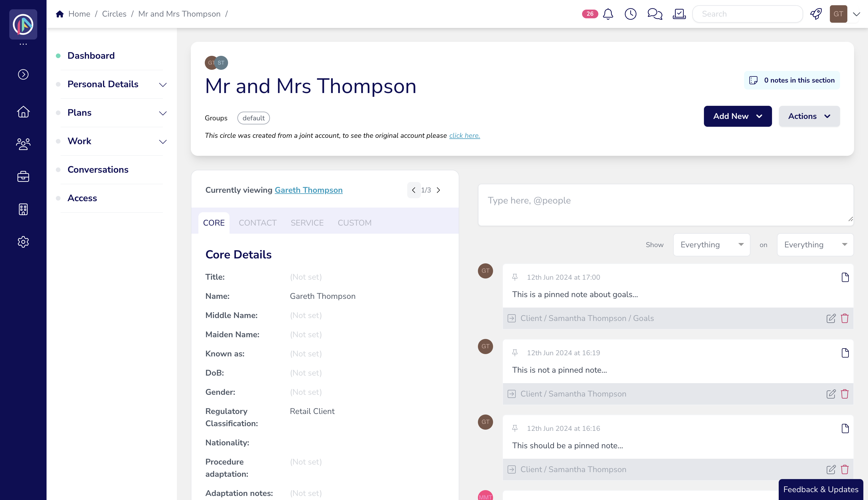Open the briefcase icon in left sidebar
The image size is (868, 500).
(x=23, y=176)
